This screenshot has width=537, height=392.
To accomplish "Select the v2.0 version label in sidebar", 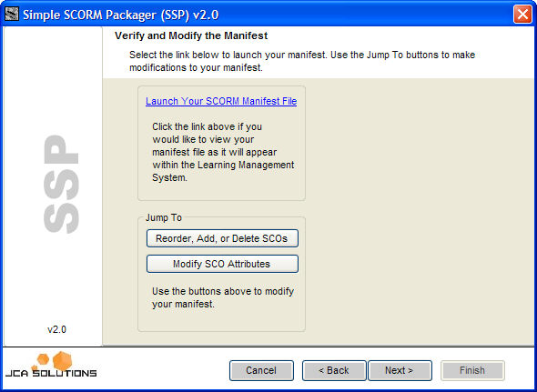I will tap(56, 329).
